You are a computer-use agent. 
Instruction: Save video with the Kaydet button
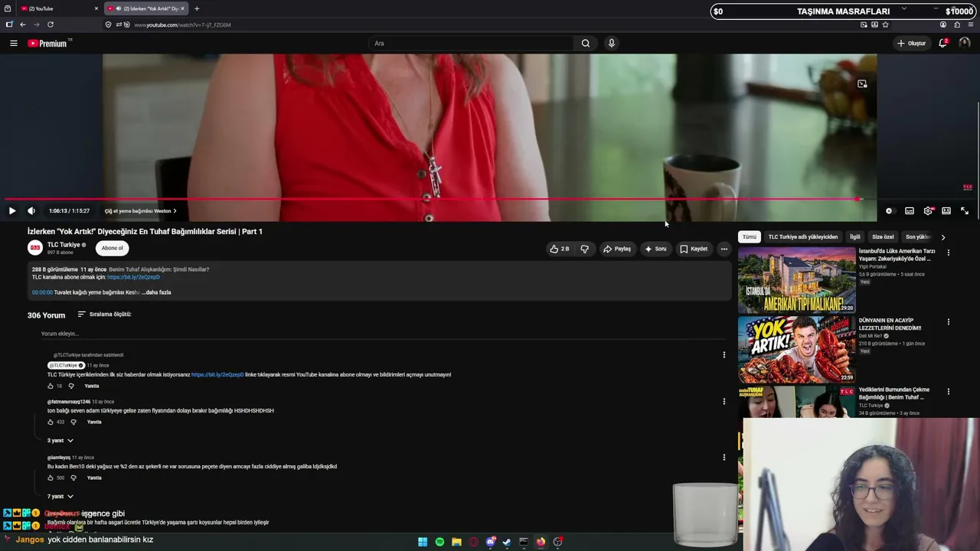694,249
